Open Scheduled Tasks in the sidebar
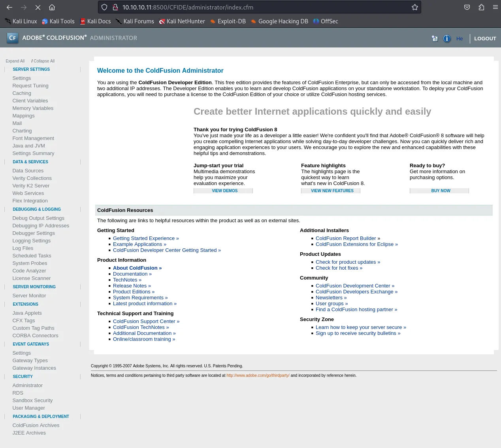501x448 pixels. click(32, 256)
